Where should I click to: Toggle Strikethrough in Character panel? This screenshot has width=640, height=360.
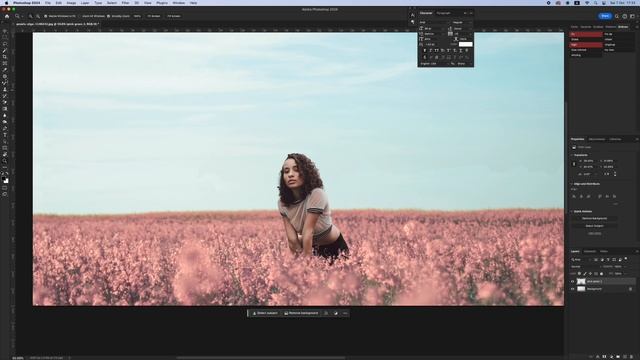[467, 51]
